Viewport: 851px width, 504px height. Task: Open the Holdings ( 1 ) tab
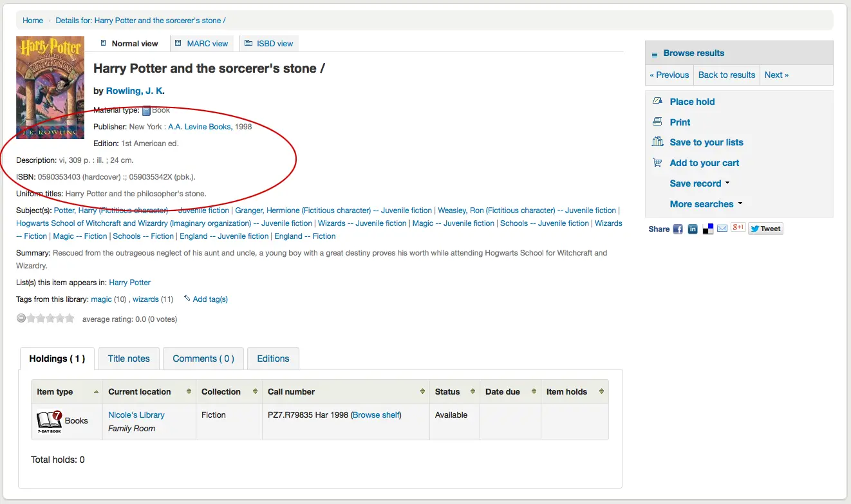(57, 359)
